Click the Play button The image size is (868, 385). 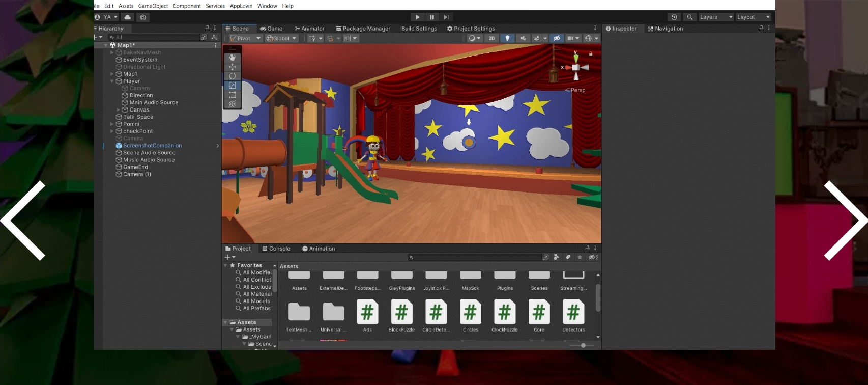[x=417, y=17]
